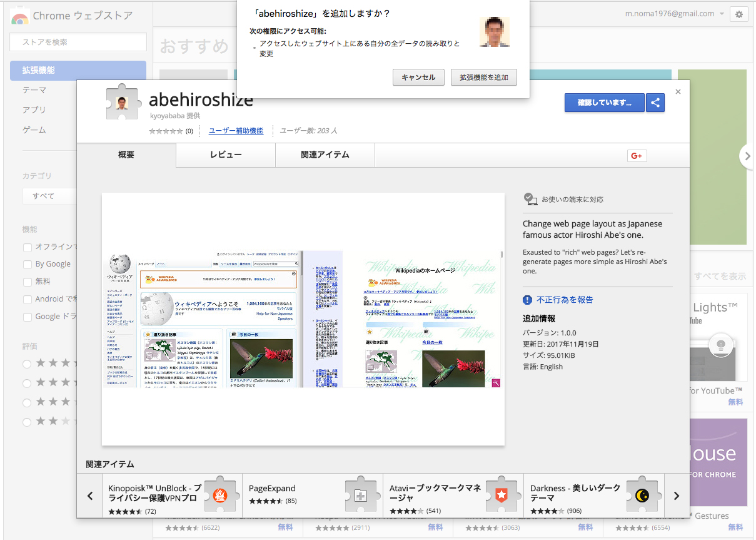
Task: Click the blue 確認しています... button
Action: 605,103
